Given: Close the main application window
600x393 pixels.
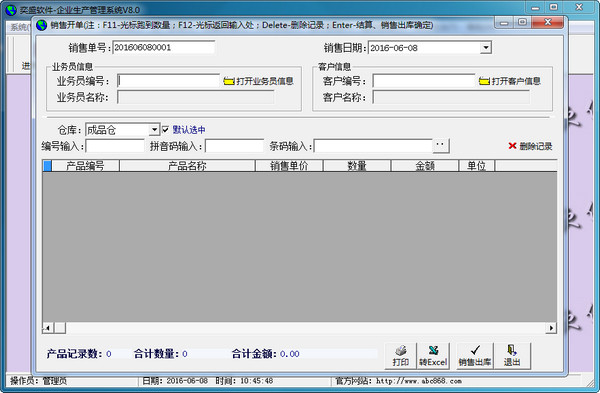Looking at the screenshot, I should click(x=579, y=7).
